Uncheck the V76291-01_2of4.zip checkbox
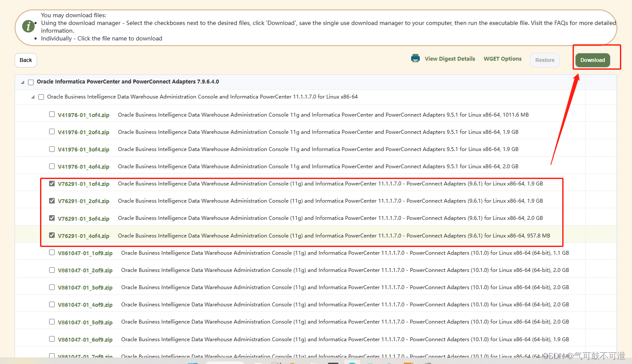The width and height of the screenshot is (632, 364). [52, 201]
